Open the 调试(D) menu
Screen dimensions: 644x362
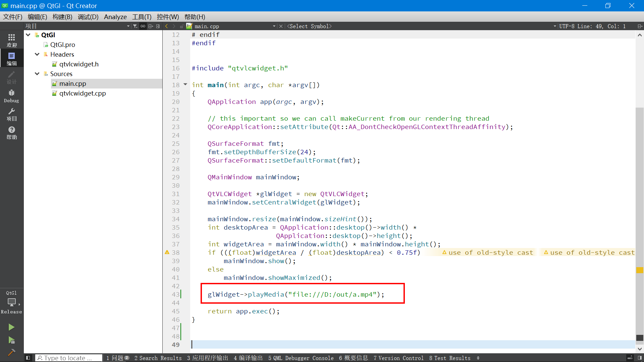pos(88,17)
